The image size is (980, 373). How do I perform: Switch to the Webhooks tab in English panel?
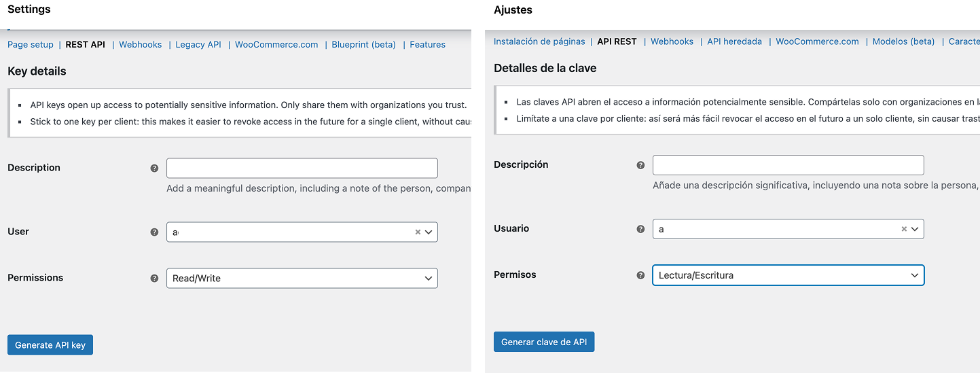pos(141,45)
